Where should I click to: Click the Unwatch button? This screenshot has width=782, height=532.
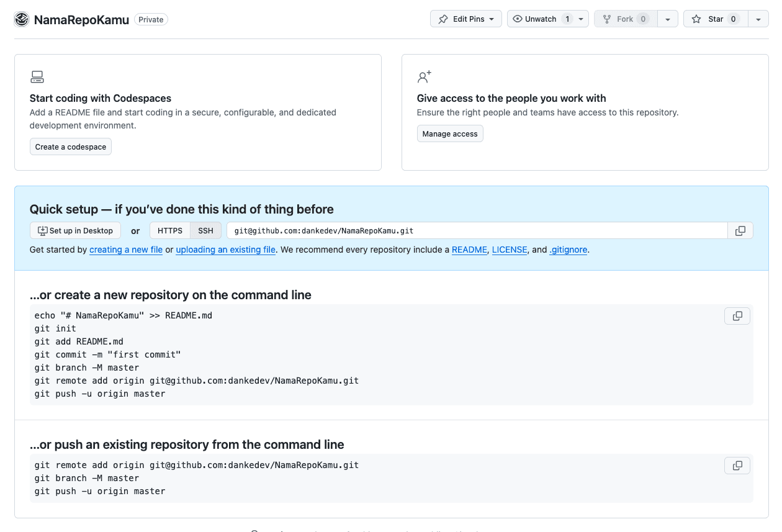[x=541, y=19]
